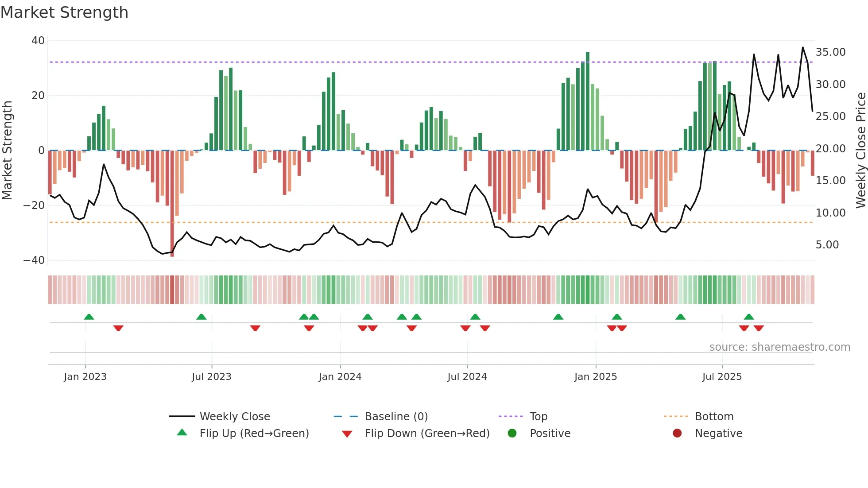The image size is (868, 488).
Task: Click the 40 tick on the left axis
Action: pos(38,41)
